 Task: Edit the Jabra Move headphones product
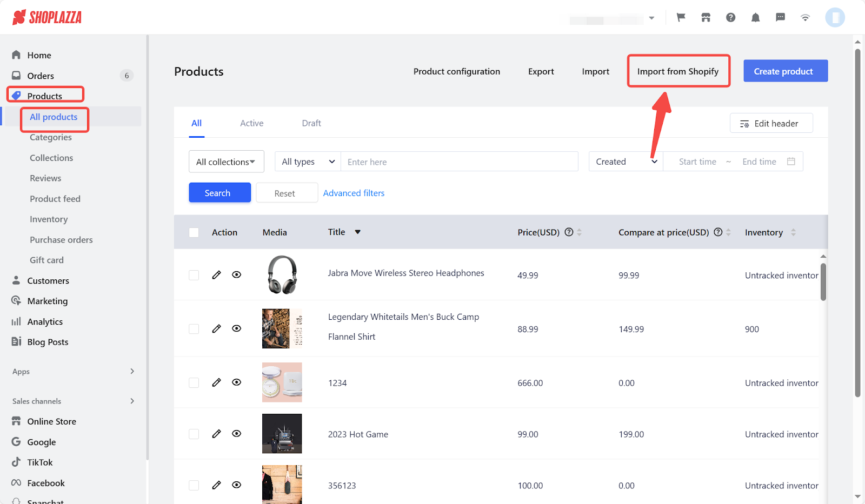(217, 274)
